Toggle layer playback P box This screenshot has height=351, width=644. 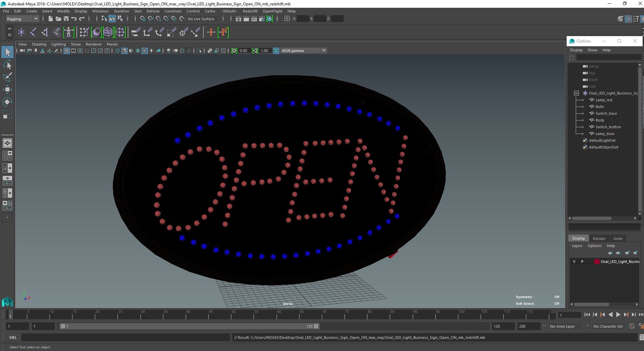pyautogui.click(x=582, y=262)
